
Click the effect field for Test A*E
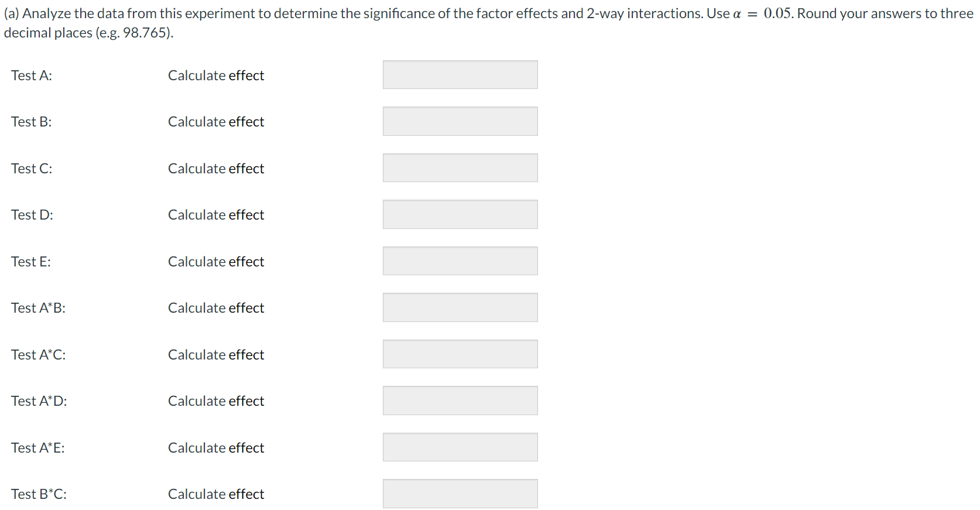tap(460, 447)
